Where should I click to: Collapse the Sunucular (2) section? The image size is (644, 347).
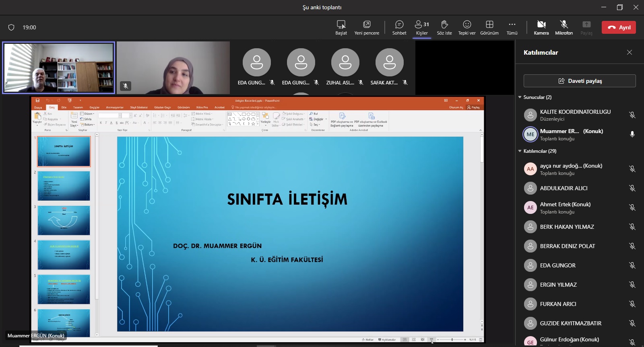(520, 97)
